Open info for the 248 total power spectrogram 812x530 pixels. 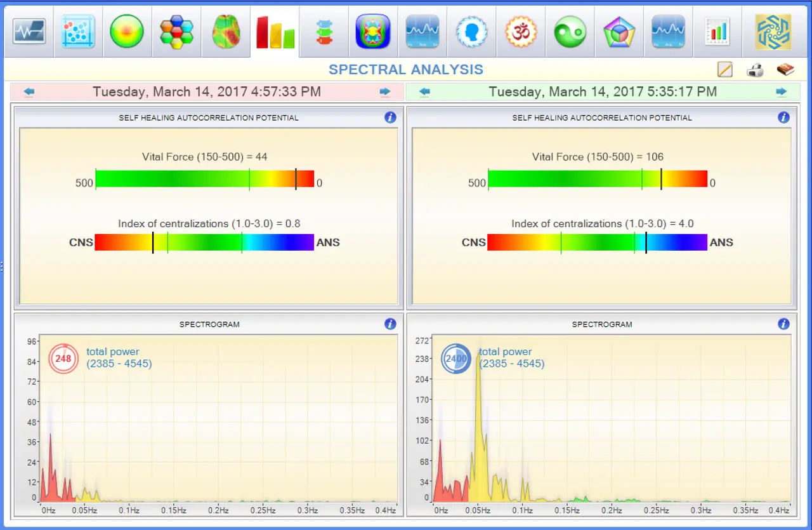(390, 324)
